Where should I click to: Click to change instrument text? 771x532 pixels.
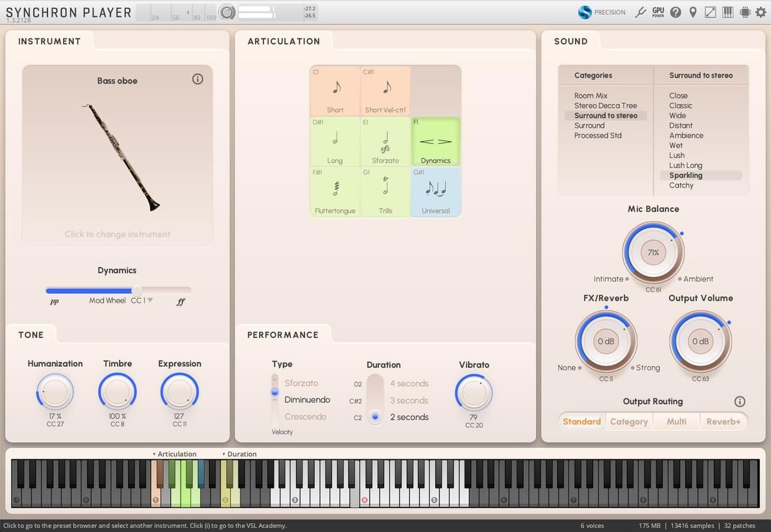118,234
